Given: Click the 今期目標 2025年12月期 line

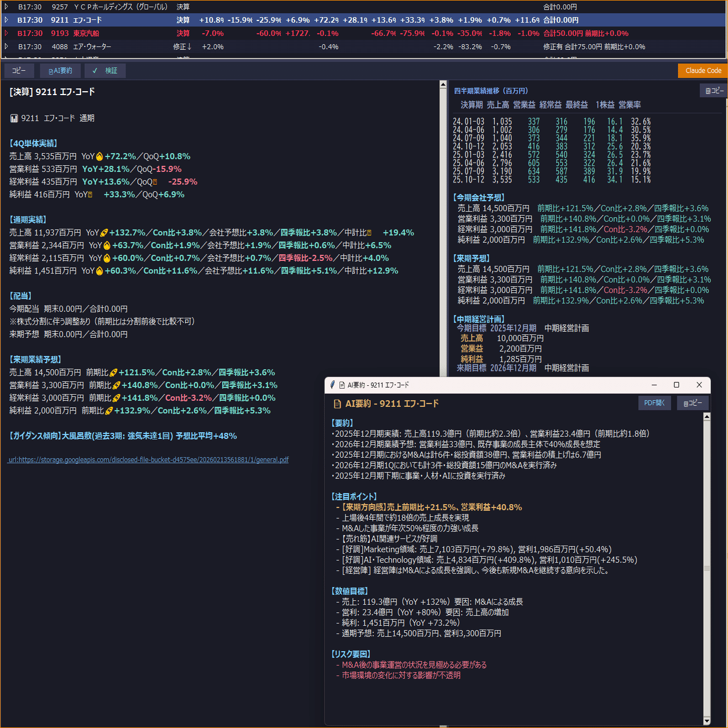Looking at the screenshot, I should click(x=523, y=328).
